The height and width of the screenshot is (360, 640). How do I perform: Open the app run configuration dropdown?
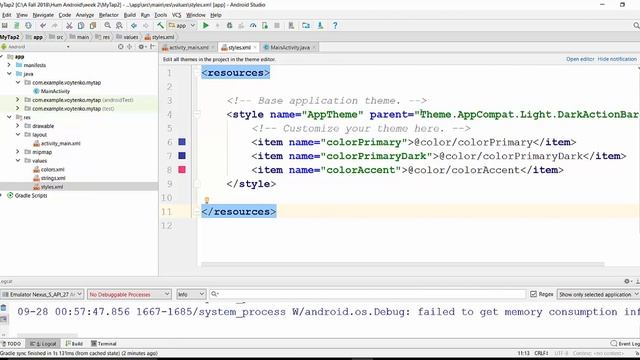(182, 26)
